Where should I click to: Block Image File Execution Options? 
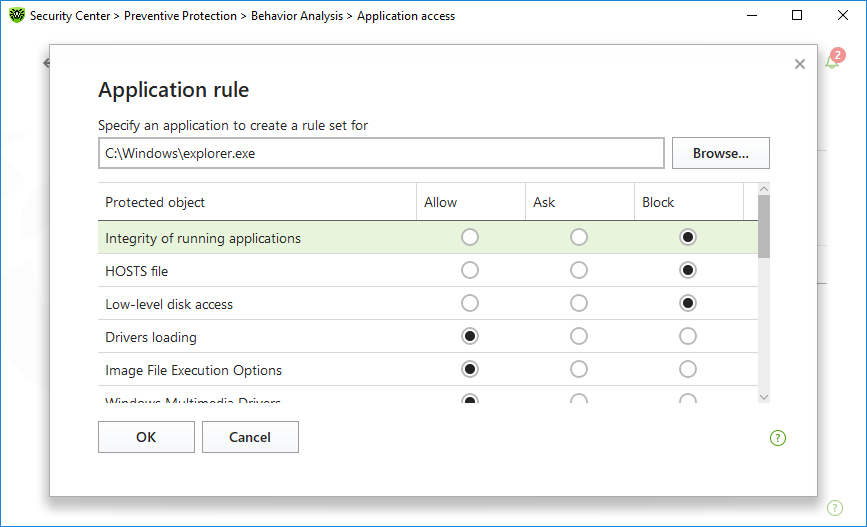[x=687, y=369]
